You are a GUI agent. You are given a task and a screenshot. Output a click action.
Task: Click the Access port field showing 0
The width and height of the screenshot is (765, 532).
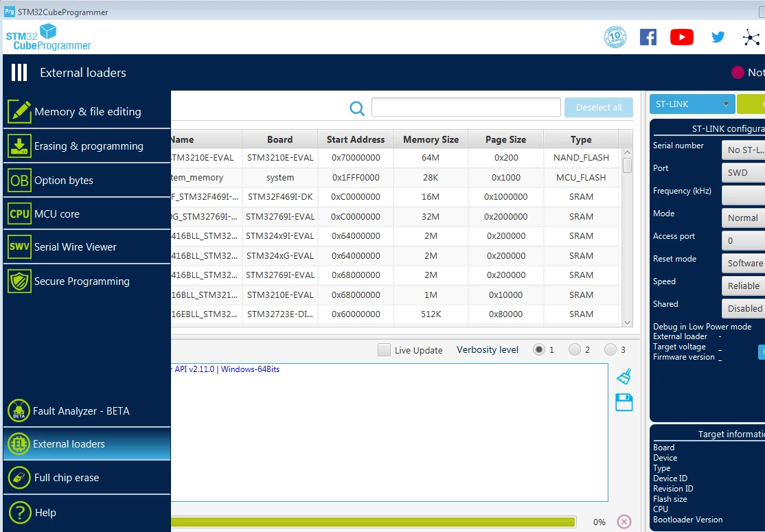743,240
